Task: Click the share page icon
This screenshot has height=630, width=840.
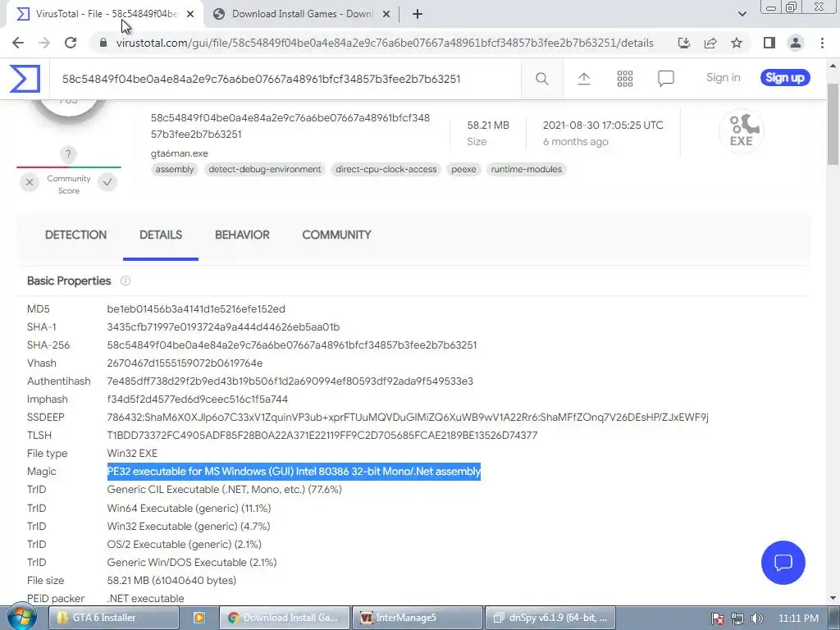Action: [710, 43]
